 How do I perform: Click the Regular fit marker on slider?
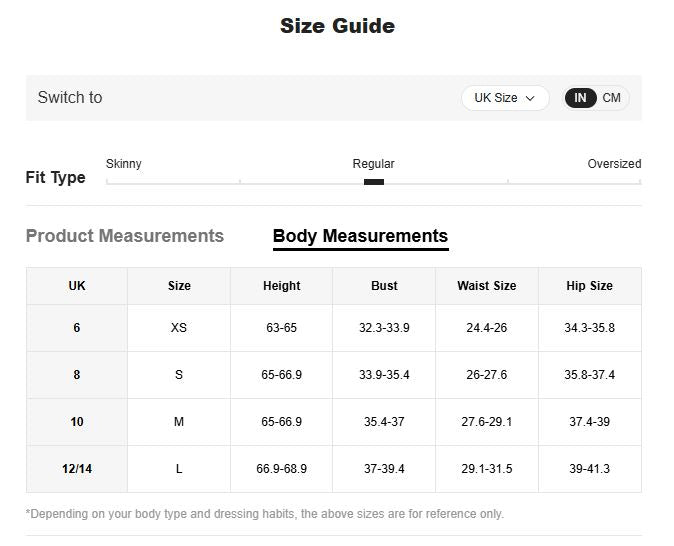pos(374,182)
